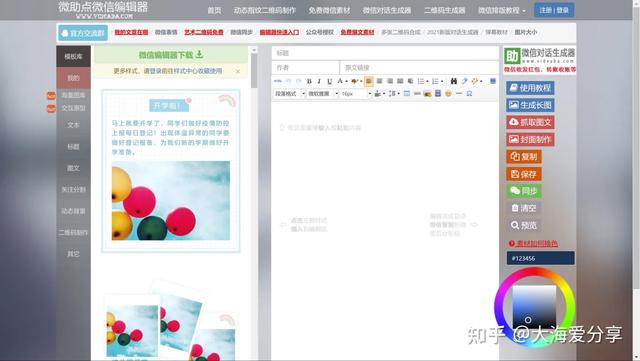Expand the highlight color dropdown arrow

[x=361, y=81]
